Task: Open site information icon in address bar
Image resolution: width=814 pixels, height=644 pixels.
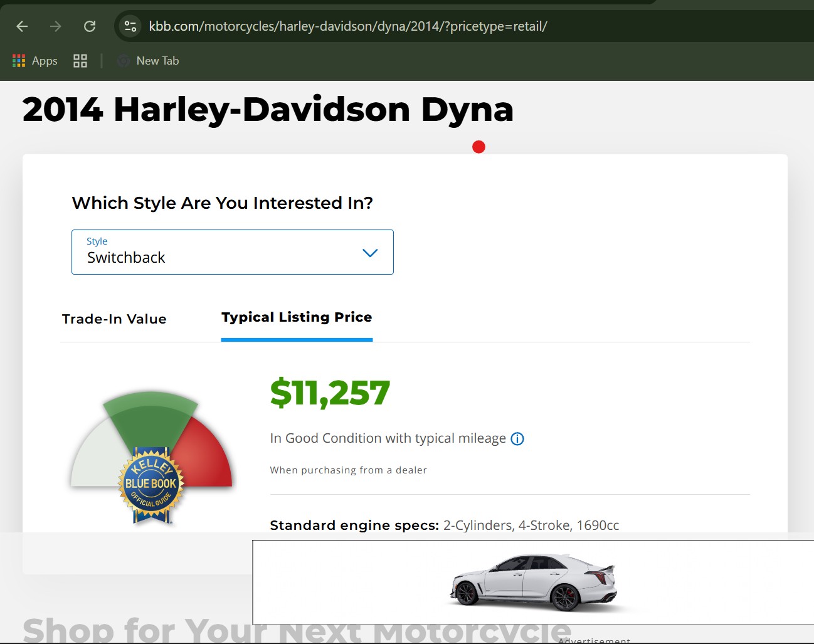Action: coord(130,26)
